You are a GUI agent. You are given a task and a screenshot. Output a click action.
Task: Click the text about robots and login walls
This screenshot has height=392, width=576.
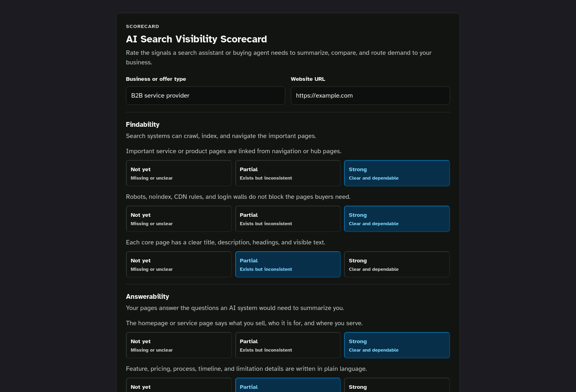coord(238,197)
